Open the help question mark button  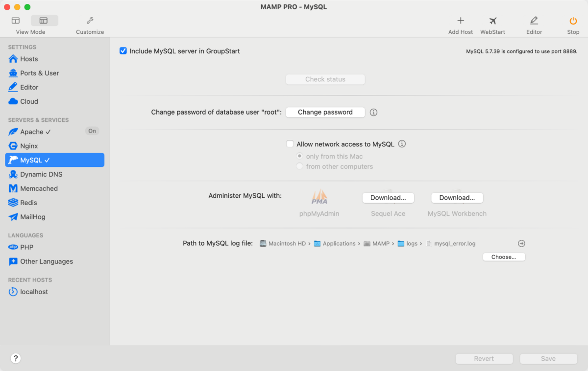(16, 358)
